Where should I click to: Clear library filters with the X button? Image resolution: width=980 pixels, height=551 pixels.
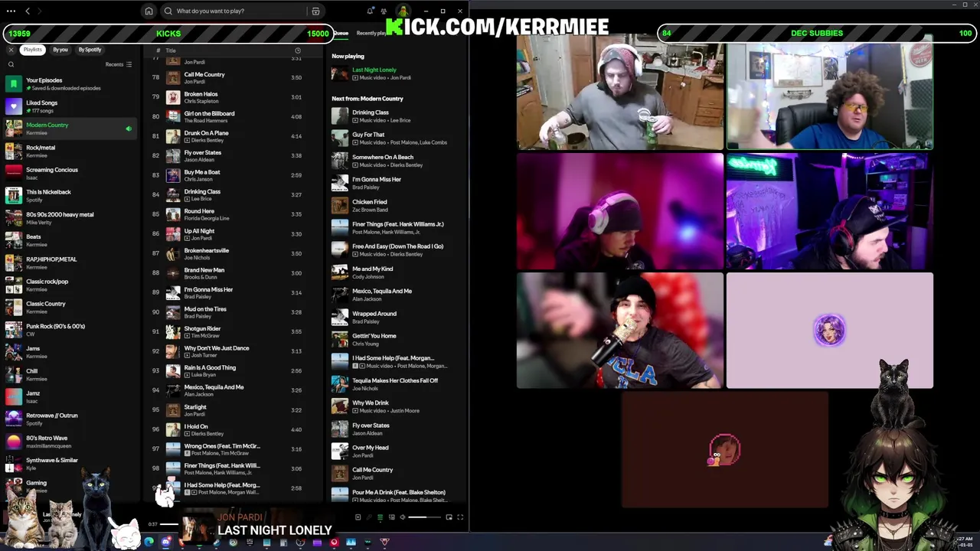[11, 50]
